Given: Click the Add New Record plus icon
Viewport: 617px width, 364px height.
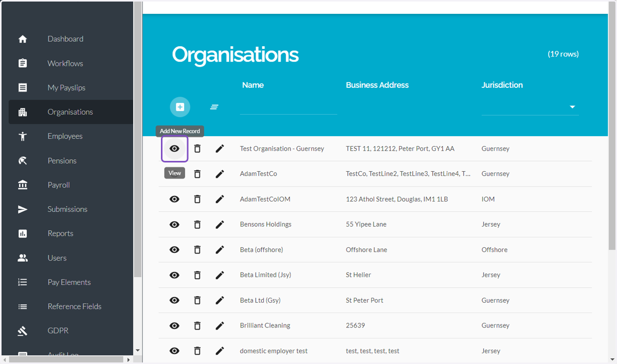Looking at the screenshot, I should (180, 107).
